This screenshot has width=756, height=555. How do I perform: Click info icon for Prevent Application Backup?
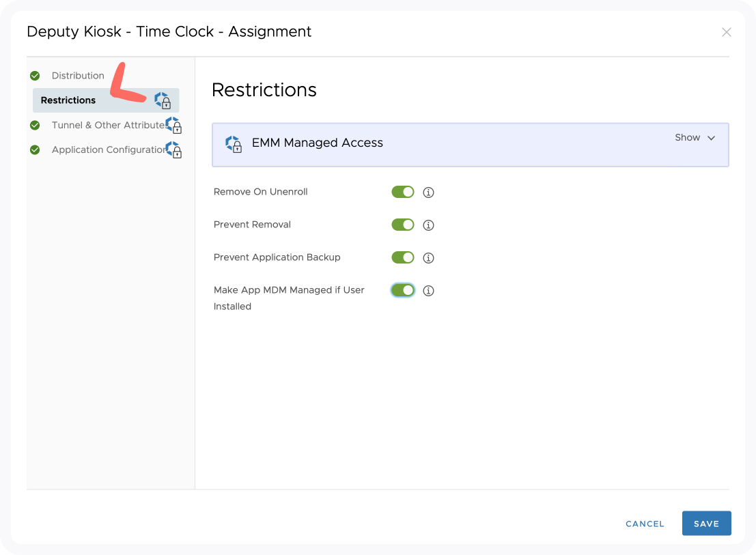(x=429, y=258)
